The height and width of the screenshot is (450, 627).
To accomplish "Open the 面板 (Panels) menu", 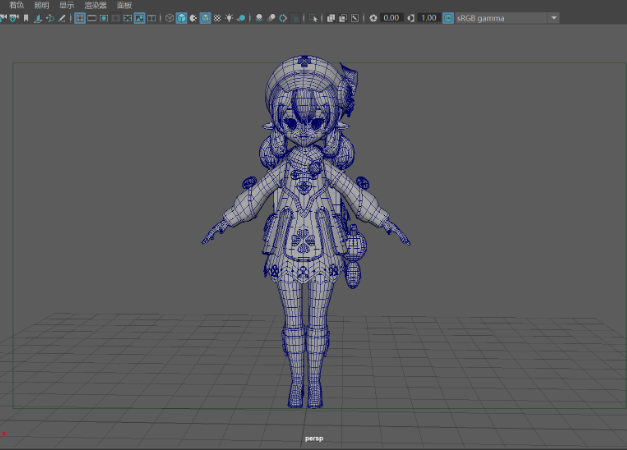I will 124,5.
